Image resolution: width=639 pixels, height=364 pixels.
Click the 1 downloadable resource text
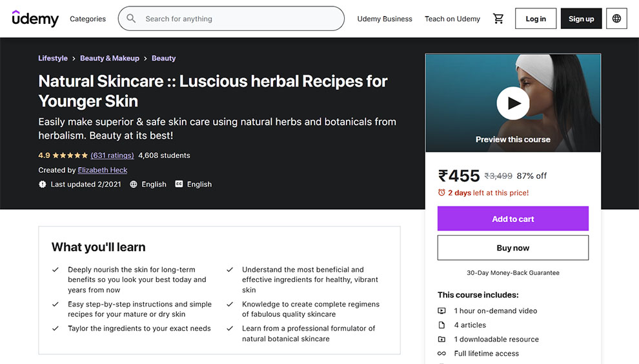point(496,339)
